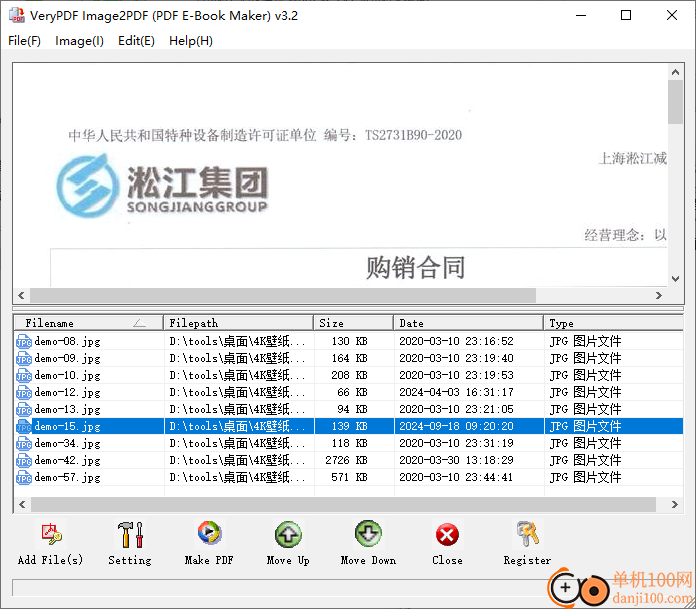Open the File(F) menu
The image size is (696, 609).
(x=24, y=41)
